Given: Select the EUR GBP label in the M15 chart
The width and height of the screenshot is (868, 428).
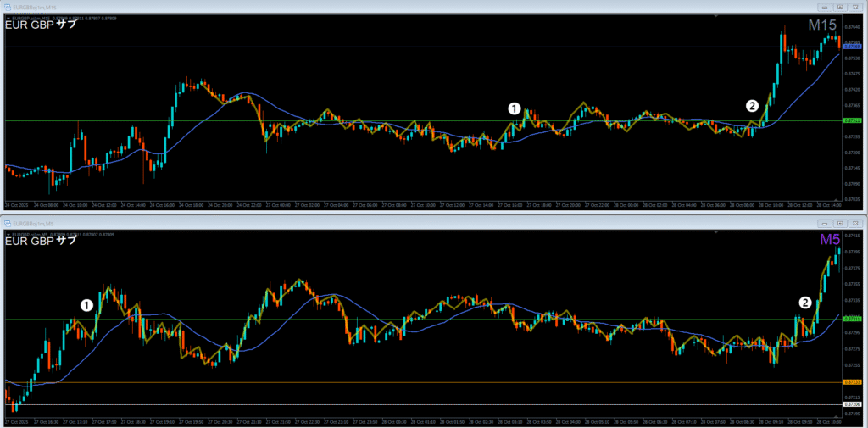Looking at the screenshot, I should tap(41, 25).
